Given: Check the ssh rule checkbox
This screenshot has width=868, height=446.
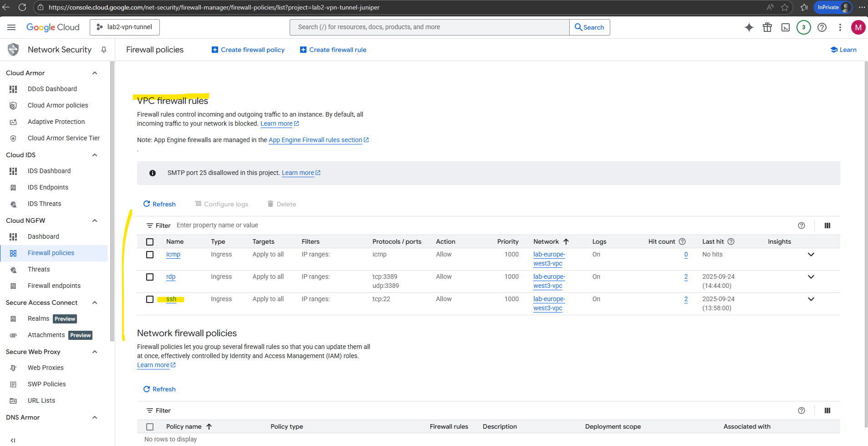Looking at the screenshot, I should [150, 299].
